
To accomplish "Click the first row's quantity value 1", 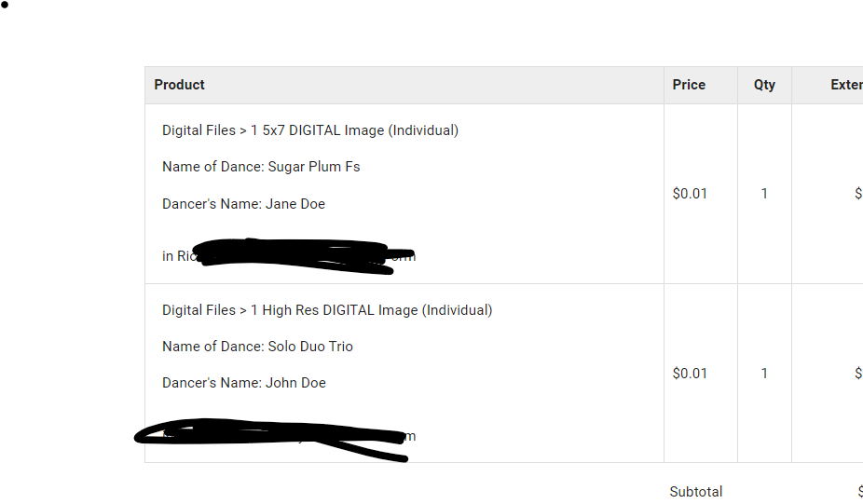I will pyautogui.click(x=764, y=194).
